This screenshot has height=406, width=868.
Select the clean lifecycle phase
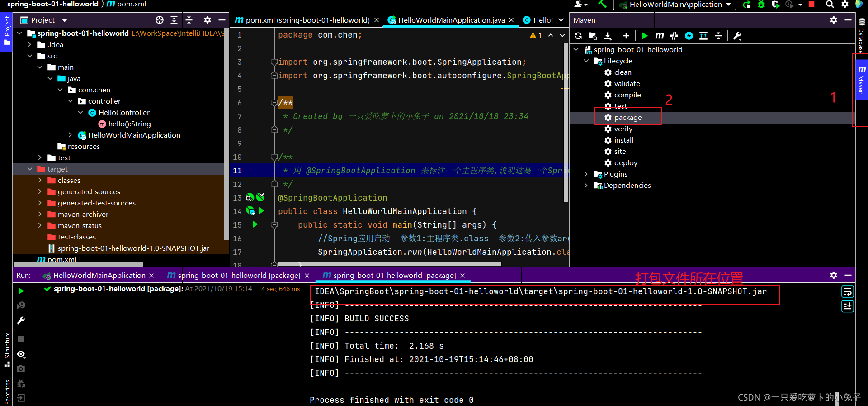coord(623,72)
